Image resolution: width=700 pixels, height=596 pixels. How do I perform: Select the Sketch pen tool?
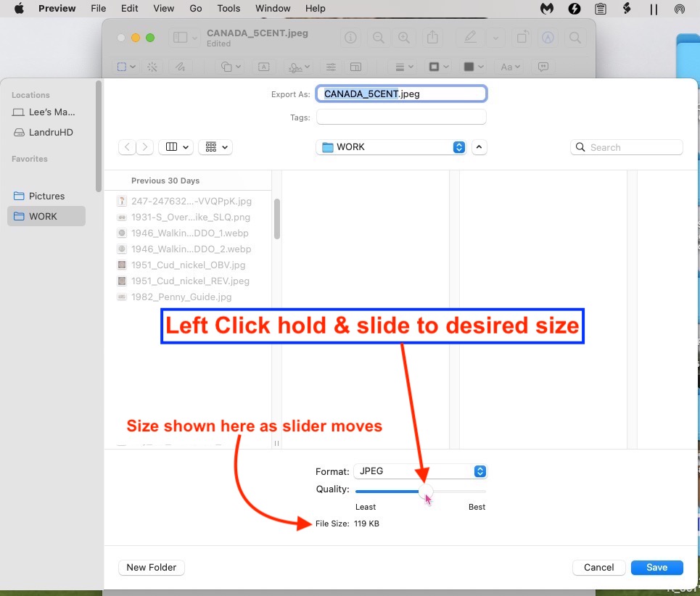(180, 67)
